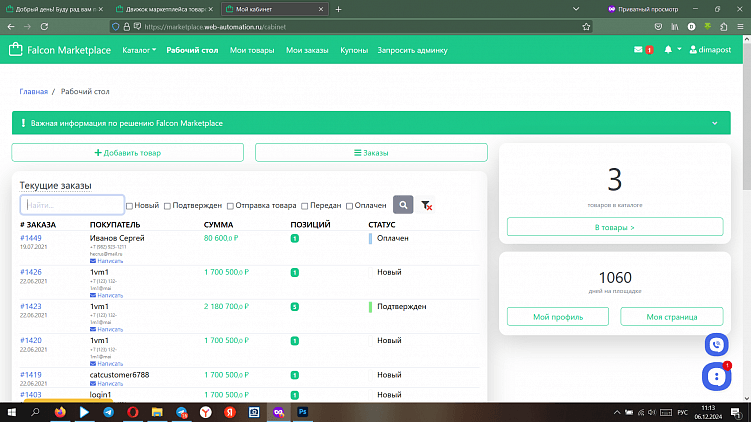Show hidden system tray icons arrow
Screen dimensions: 751x422
pos(617,412)
